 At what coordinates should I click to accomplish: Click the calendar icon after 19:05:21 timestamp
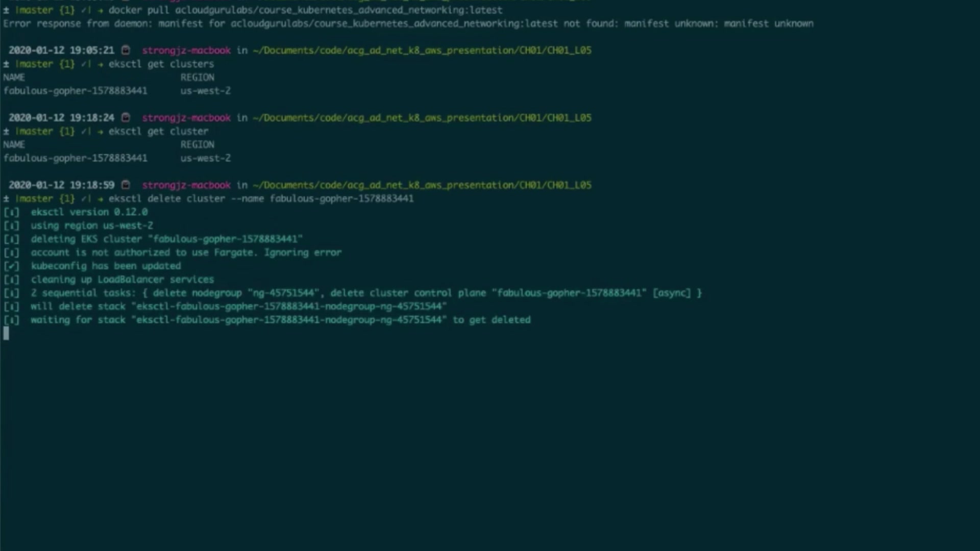(x=126, y=50)
